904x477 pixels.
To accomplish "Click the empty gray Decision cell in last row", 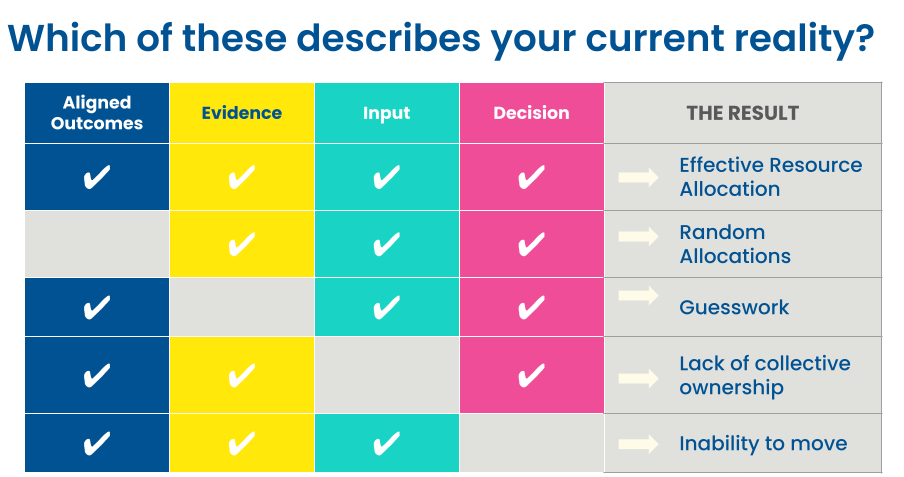I will [x=531, y=443].
